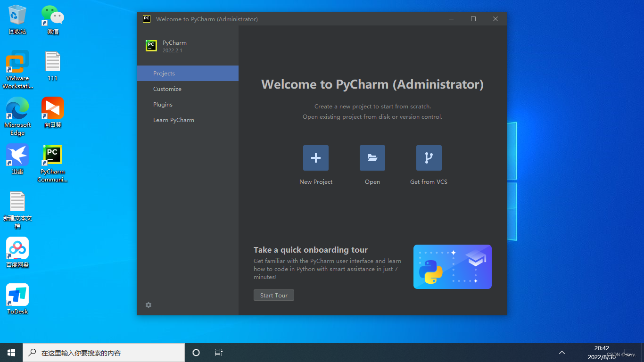This screenshot has width=644, height=362.
Task: Open VMware Workstation desktop shortcut
Action: (17, 70)
